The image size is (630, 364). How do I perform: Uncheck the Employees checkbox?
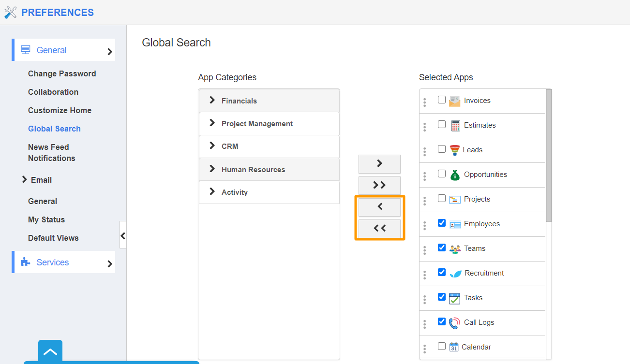(x=441, y=223)
